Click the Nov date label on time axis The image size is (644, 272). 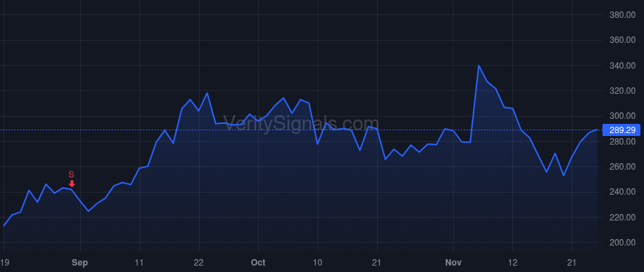(453, 263)
